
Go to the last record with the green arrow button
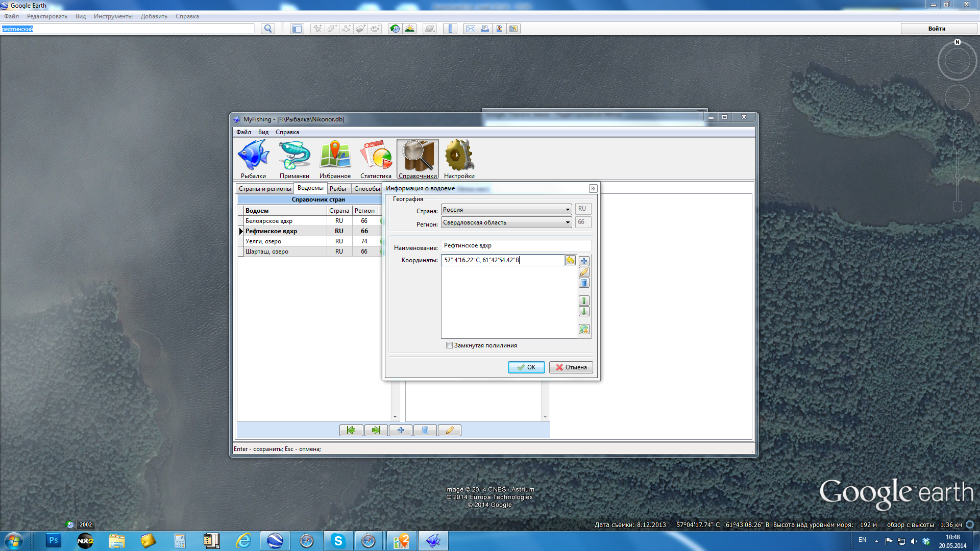pos(376,431)
